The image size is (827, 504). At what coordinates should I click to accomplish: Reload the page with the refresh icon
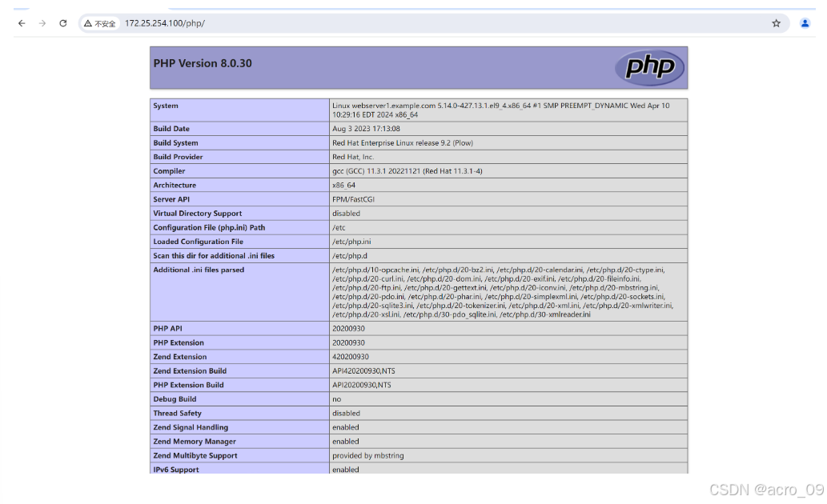coord(62,23)
